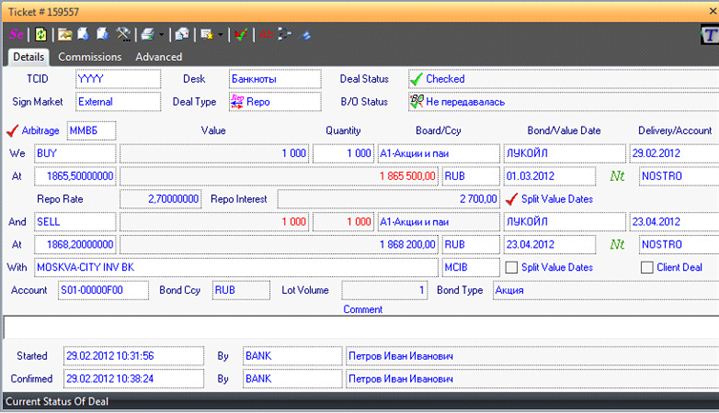Click the MMВБ arbitrage field
This screenshot has width=719, height=413.
[91, 131]
